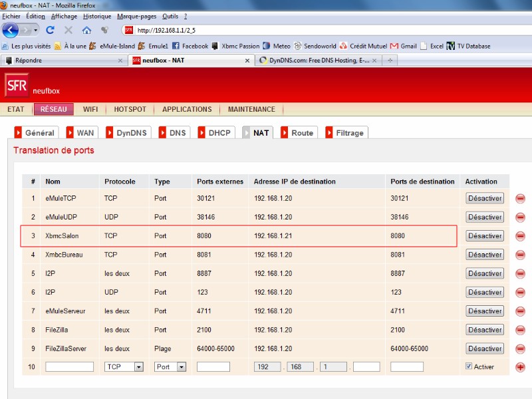Reload the page with the refresh icon
Viewport: 532px width, 399px height.
click(51, 30)
